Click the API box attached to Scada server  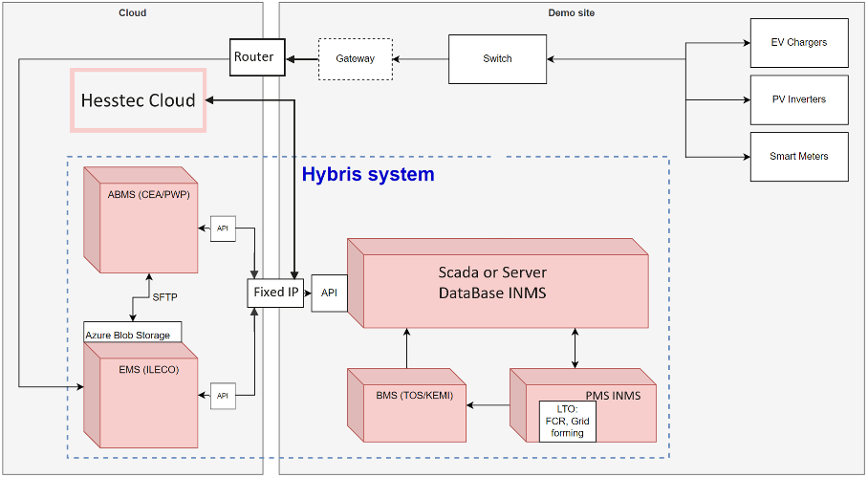click(330, 293)
